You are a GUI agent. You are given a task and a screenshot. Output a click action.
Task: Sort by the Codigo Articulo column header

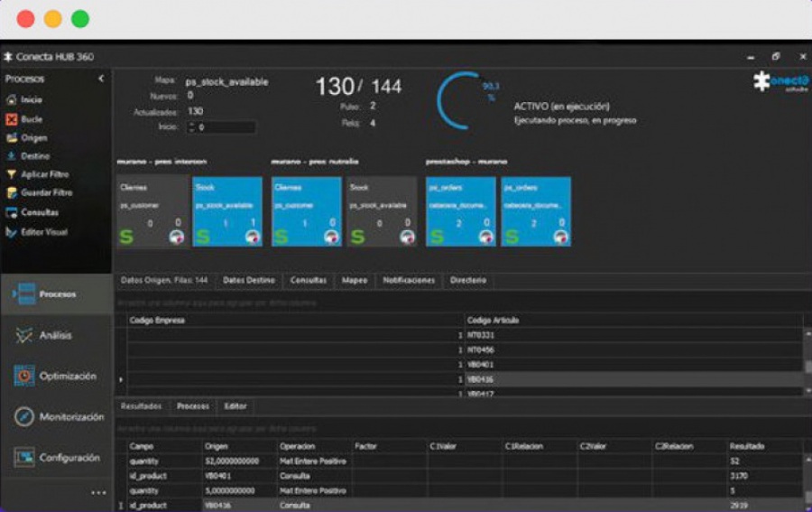pyautogui.click(x=634, y=321)
